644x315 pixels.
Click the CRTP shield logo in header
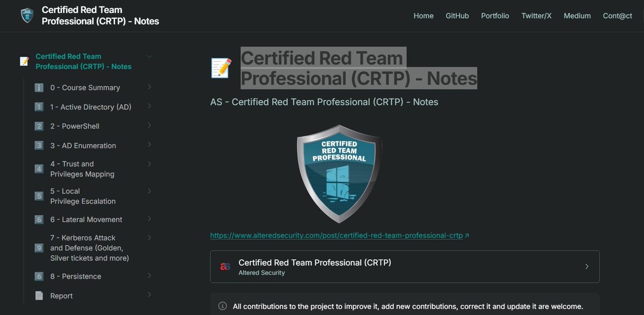coord(27,16)
